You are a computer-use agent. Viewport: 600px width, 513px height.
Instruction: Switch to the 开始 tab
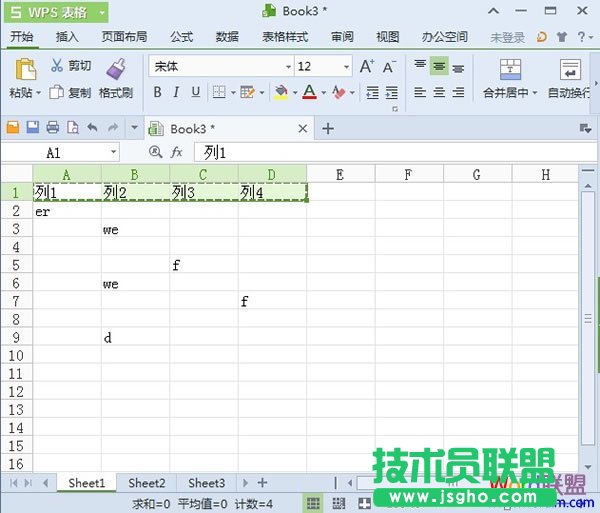point(21,37)
